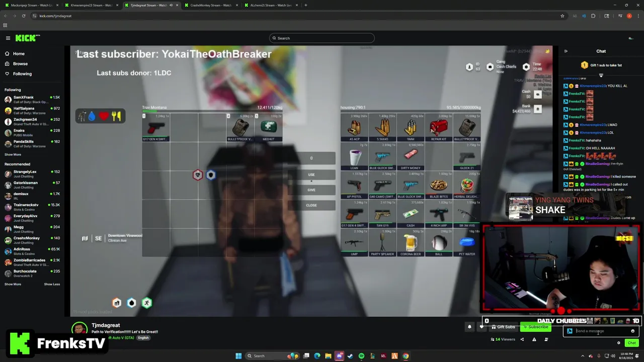This screenshot has width=644, height=362.
Task: Click the Kick logo
Action: click(x=27, y=38)
